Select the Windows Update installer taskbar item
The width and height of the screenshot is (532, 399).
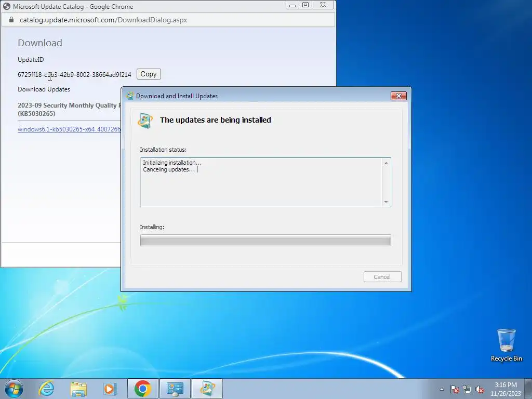tap(207, 389)
